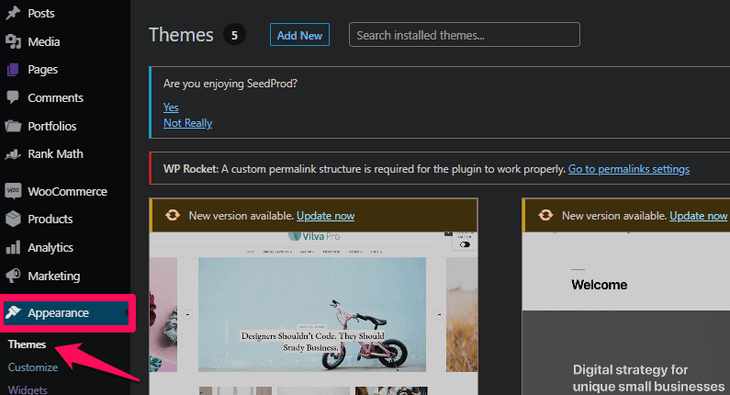Click the Posts pin icon

point(13,13)
